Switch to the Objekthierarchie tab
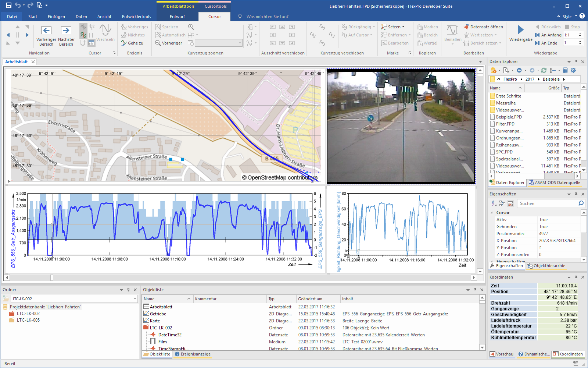This screenshot has width=588, height=368. [x=546, y=266]
